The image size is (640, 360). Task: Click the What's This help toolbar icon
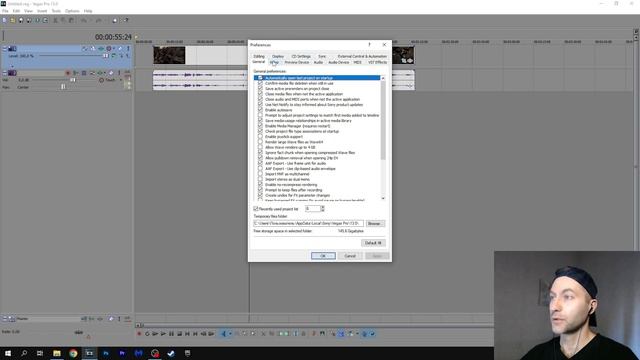pyautogui.click(x=126, y=20)
